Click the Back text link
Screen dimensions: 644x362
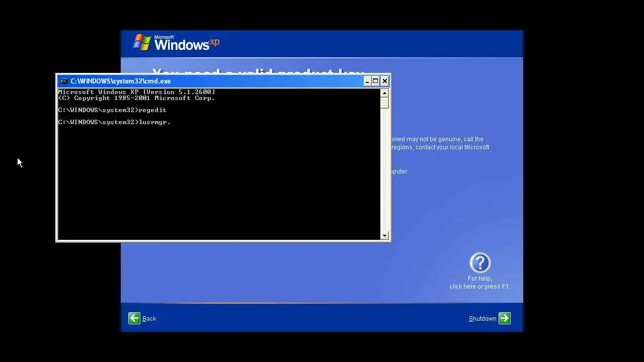tap(149, 319)
